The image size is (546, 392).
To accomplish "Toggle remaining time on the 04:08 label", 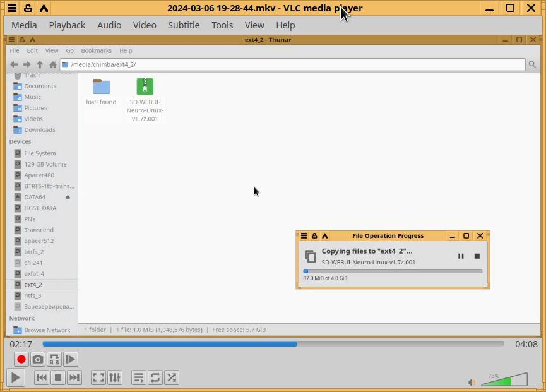I will tap(526, 344).
